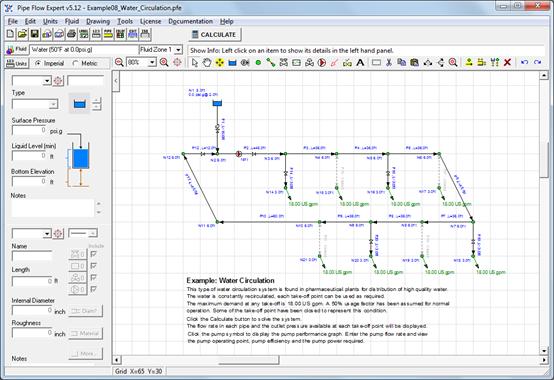
Task: Toggle the first Include checkbox
Action: click(94, 254)
